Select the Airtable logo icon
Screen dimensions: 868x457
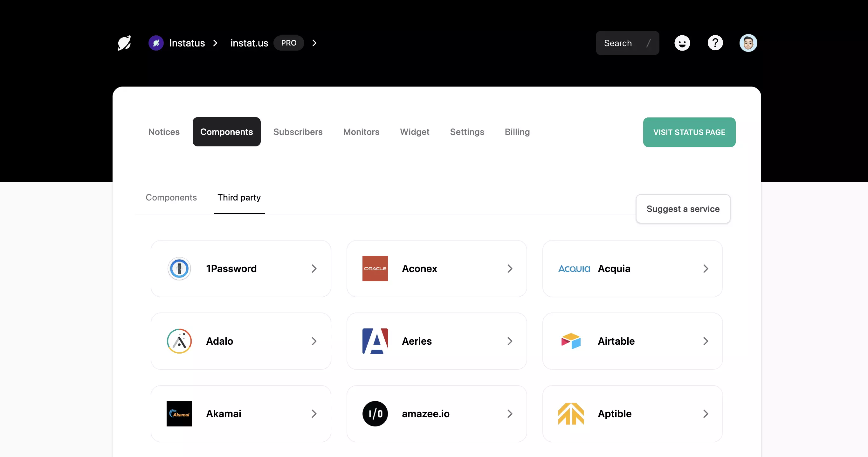tap(571, 341)
